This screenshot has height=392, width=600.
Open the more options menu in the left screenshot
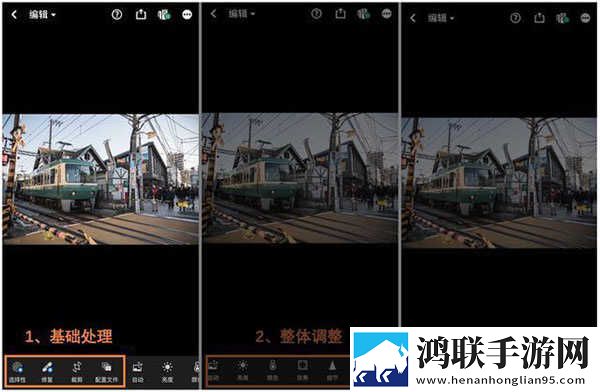click(x=187, y=15)
